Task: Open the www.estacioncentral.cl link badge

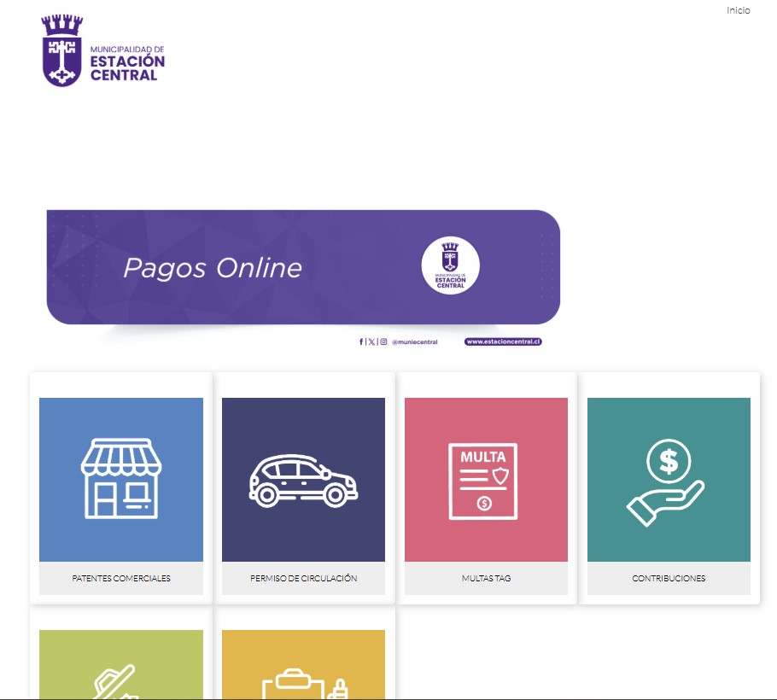Action: coord(504,341)
